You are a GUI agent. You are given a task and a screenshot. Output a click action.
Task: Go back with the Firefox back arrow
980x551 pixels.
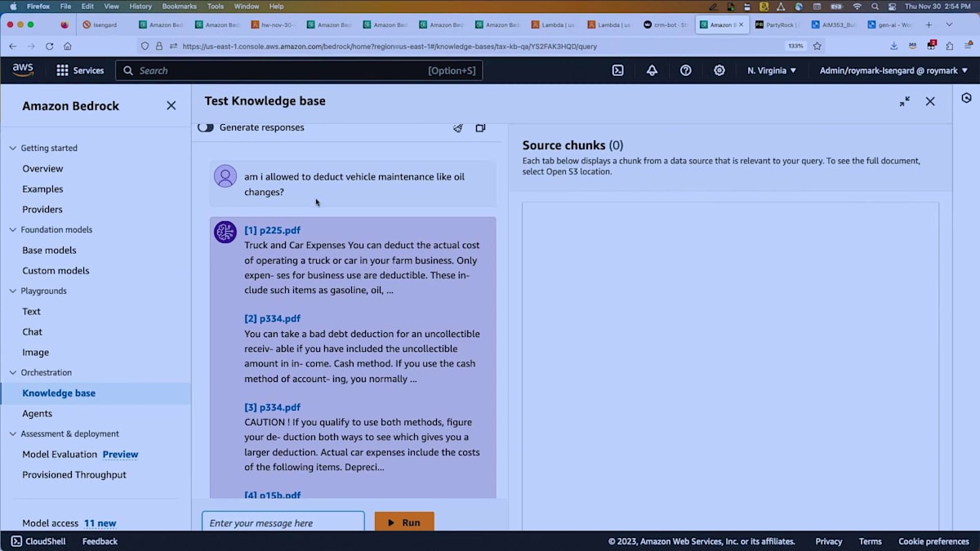tap(13, 47)
